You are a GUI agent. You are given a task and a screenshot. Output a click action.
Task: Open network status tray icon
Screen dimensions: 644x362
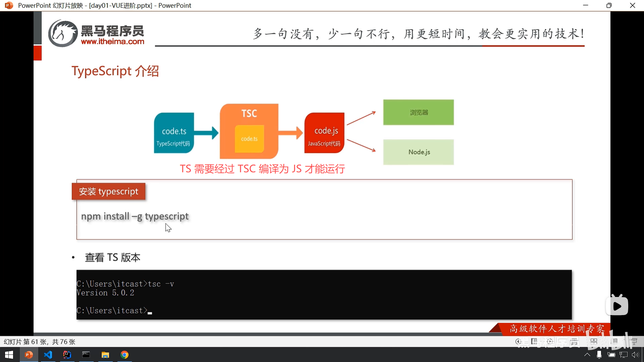[x=623, y=355]
